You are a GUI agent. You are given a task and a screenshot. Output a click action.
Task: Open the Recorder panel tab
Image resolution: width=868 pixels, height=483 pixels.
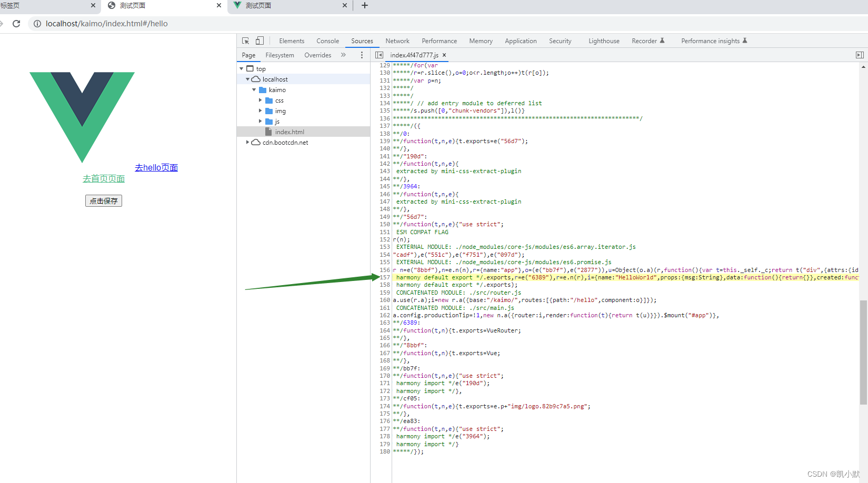(648, 41)
